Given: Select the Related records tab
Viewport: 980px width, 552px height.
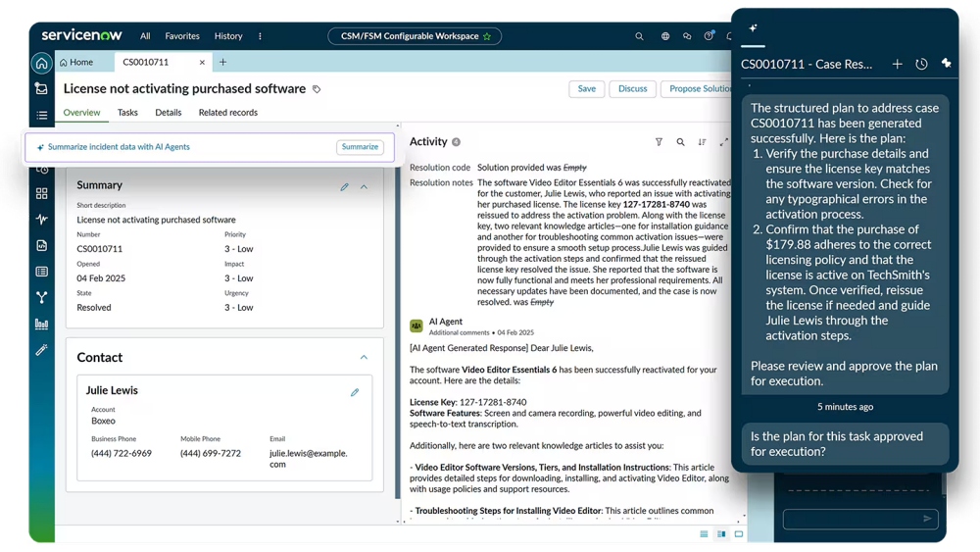Looking at the screenshot, I should (228, 113).
